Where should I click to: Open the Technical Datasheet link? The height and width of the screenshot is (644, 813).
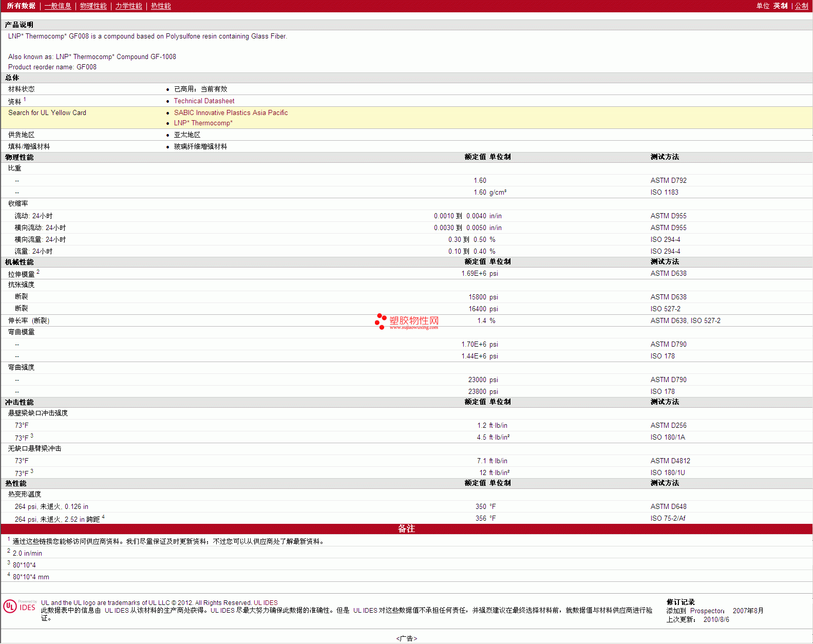click(x=204, y=101)
